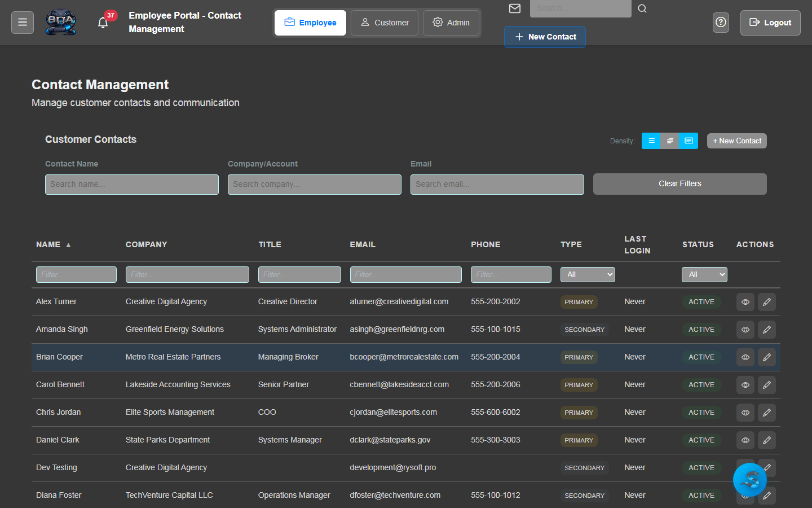Open the Type filter dropdown
The width and height of the screenshot is (812, 508).
[x=588, y=274]
